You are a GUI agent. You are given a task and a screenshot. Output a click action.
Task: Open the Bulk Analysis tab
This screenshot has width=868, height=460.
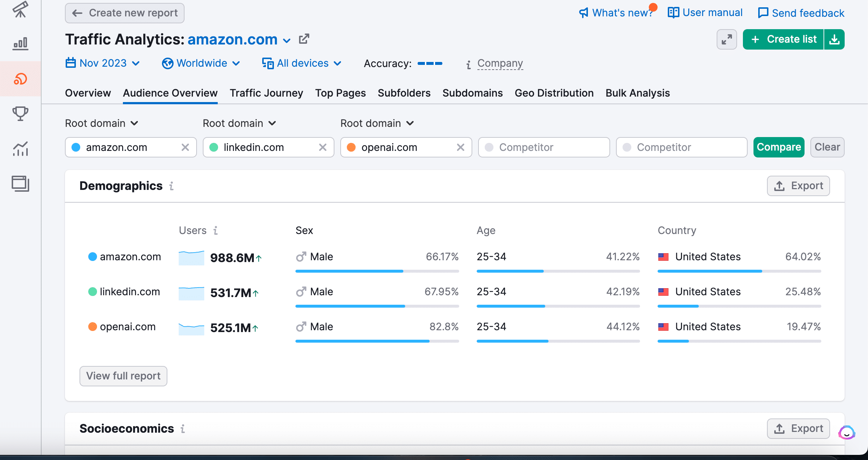[x=638, y=93]
